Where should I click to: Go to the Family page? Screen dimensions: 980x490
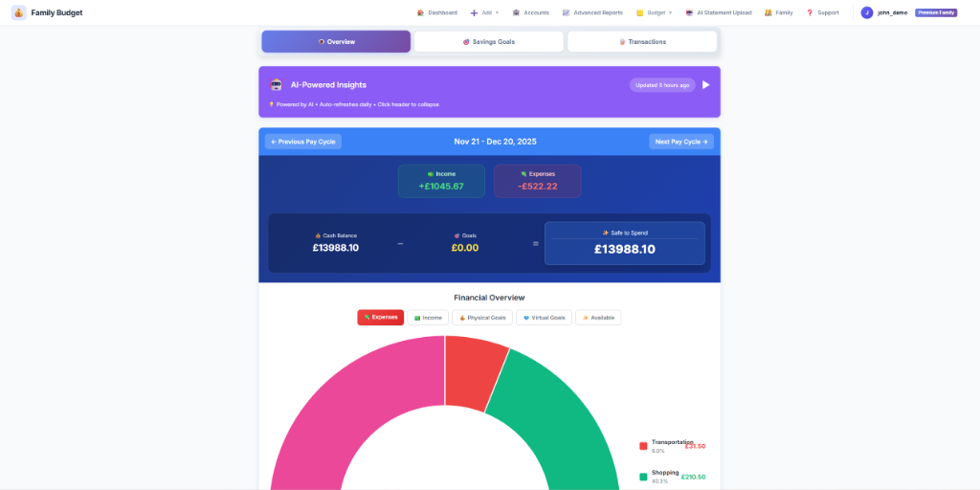779,12
